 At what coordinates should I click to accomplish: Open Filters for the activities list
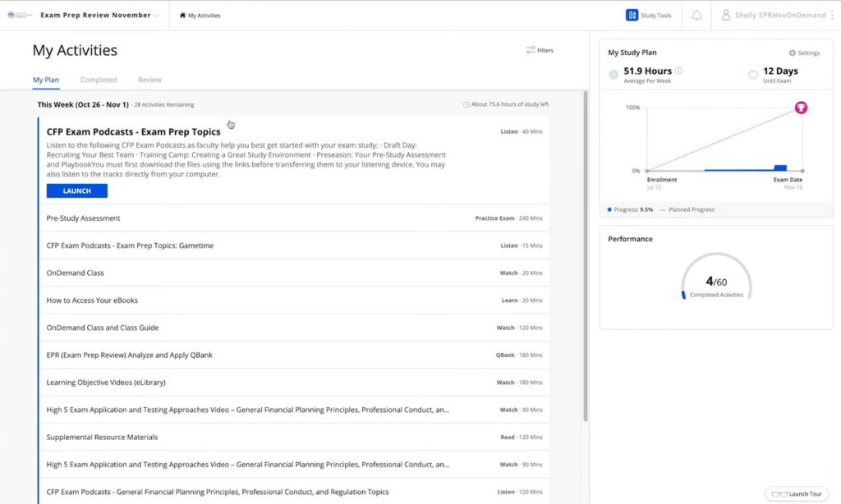[540, 50]
